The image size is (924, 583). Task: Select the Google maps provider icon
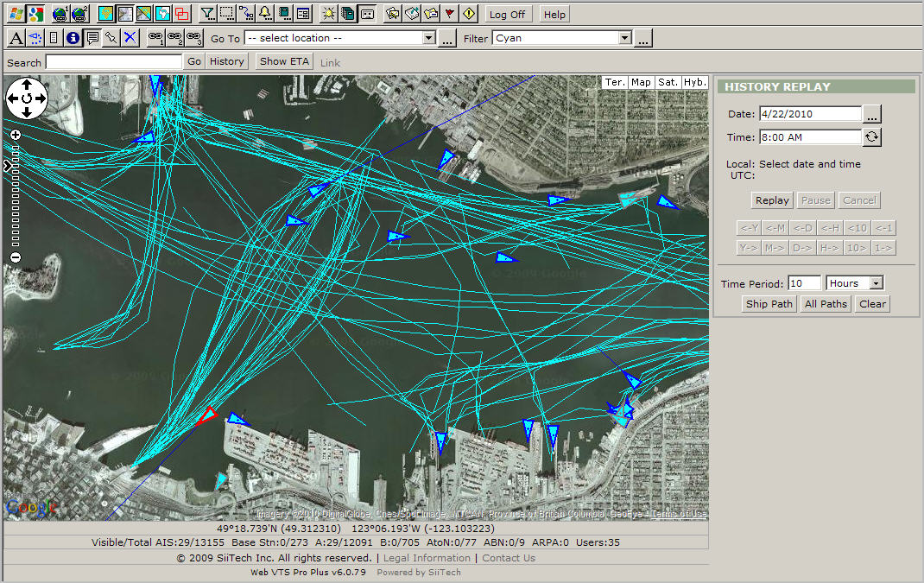tap(36, 14)
